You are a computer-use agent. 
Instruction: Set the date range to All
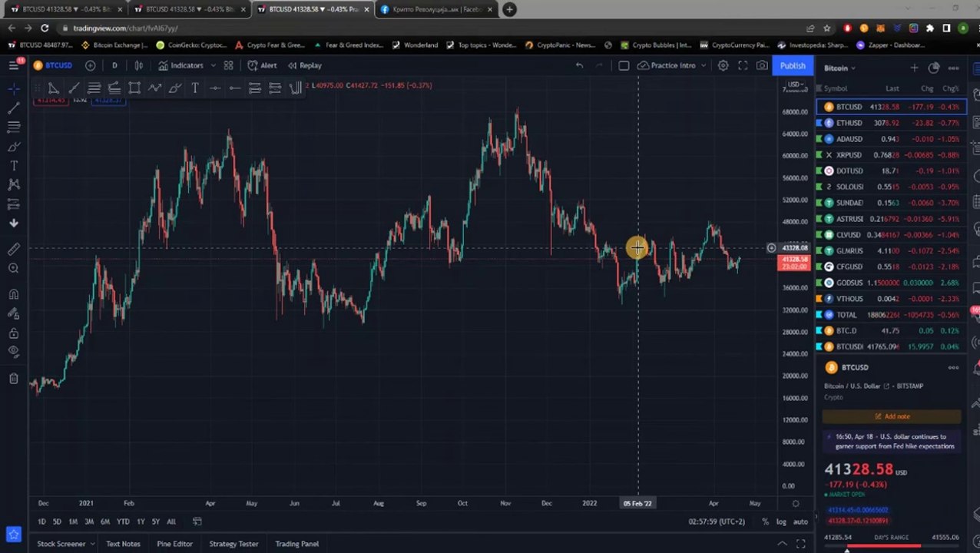[x=171, y=522]
